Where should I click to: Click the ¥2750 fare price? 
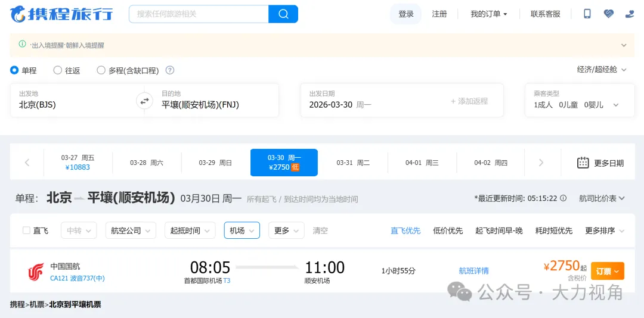tap(562, 266)
